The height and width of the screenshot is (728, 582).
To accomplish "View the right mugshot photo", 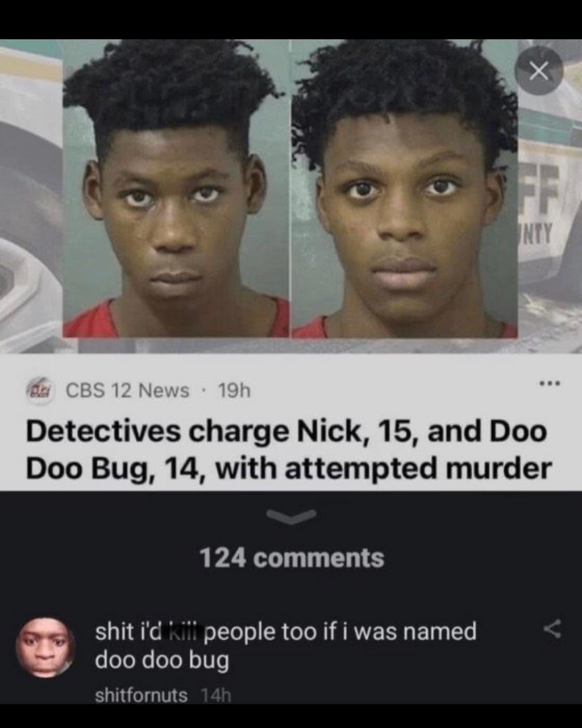I will (x=404, y=189).
